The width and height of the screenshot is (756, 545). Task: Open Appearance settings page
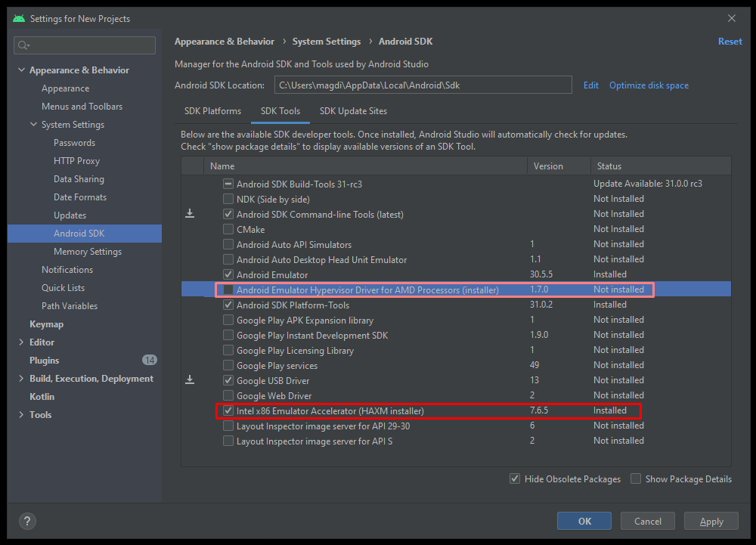[65, 88]
